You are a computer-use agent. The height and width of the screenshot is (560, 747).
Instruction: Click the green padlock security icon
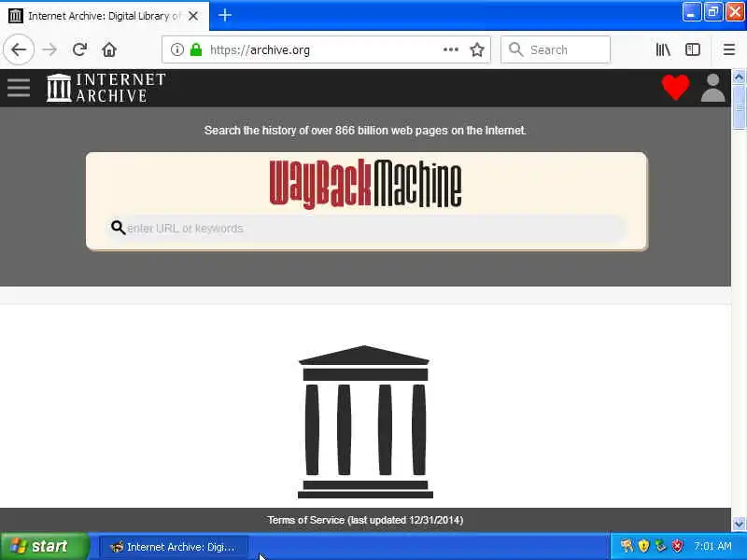(196, 49)
